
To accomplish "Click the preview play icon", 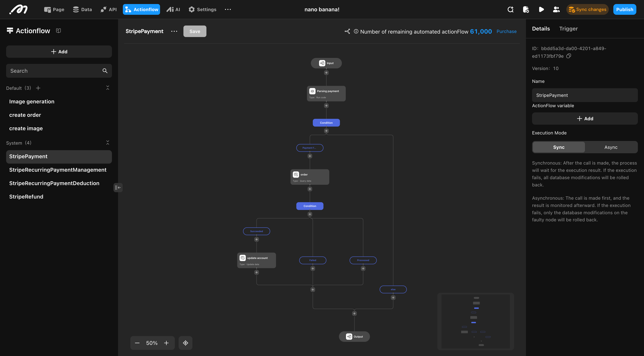I will pyautogui.click(x=541, y=10).
